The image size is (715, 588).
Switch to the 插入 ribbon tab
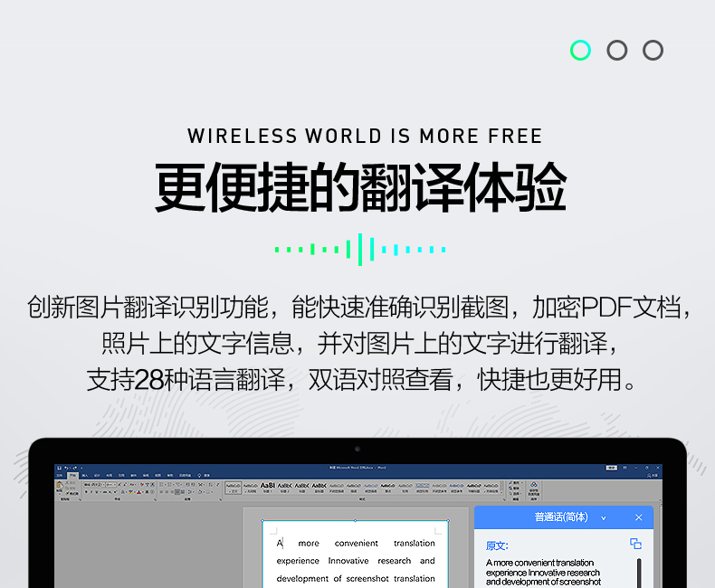[84, 475]
